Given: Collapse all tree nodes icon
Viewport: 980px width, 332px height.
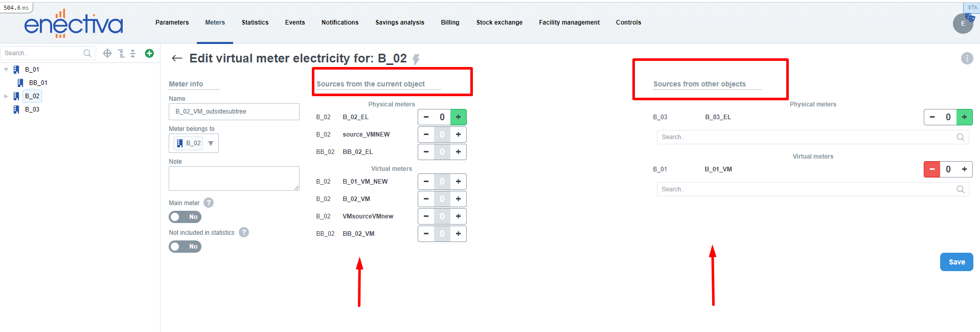Looking at the screenshot, I should 133,53.
